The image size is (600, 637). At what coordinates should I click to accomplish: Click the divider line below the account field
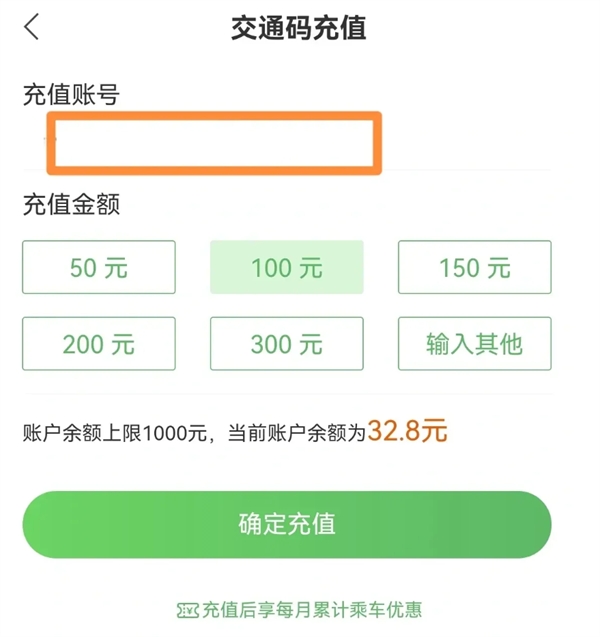tap(287, 170)
